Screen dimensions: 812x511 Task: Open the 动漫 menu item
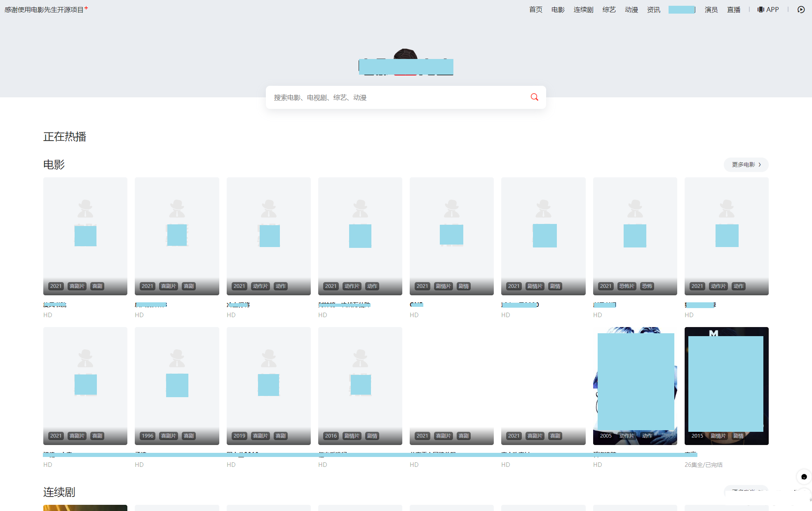[x=631, y=9]
